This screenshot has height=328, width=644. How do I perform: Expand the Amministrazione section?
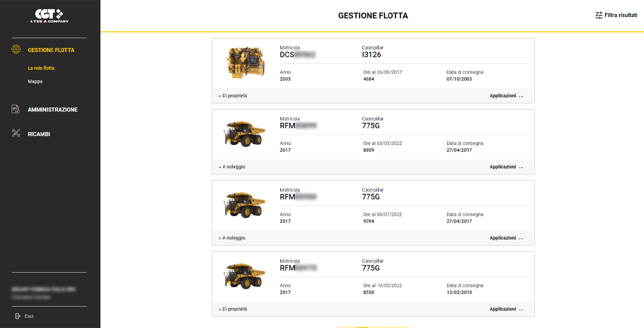pos(53,109)
